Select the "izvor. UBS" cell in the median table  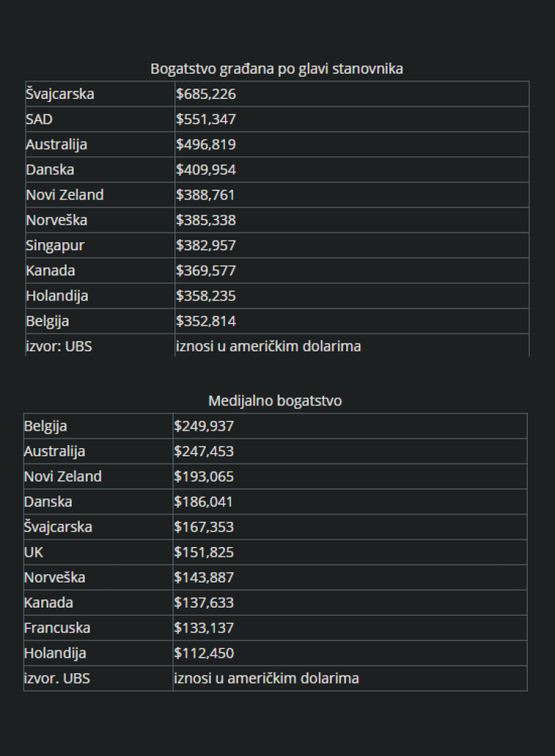pyautogui.click(x=57, y=678)
